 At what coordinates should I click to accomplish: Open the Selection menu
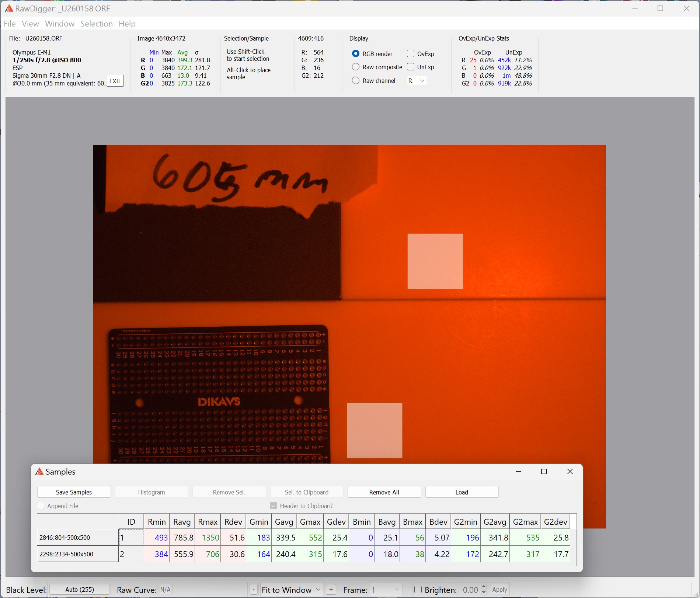(96, 24)
